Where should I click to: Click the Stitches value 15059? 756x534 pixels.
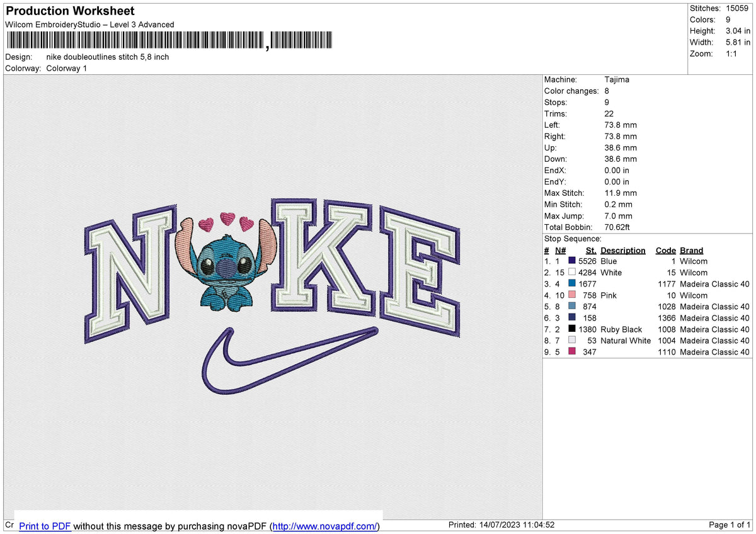click(x=737, y=8)
